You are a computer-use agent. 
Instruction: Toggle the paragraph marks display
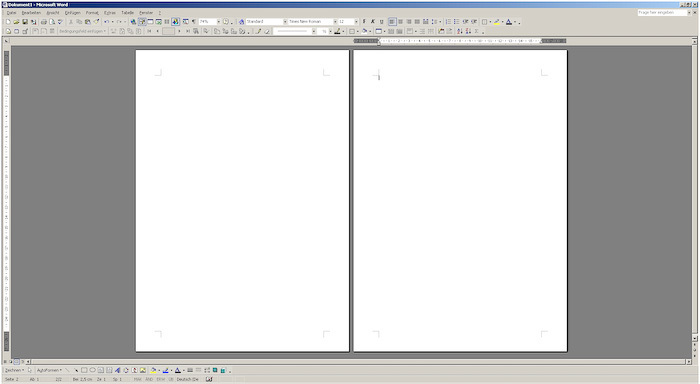(x=194, y=21)
